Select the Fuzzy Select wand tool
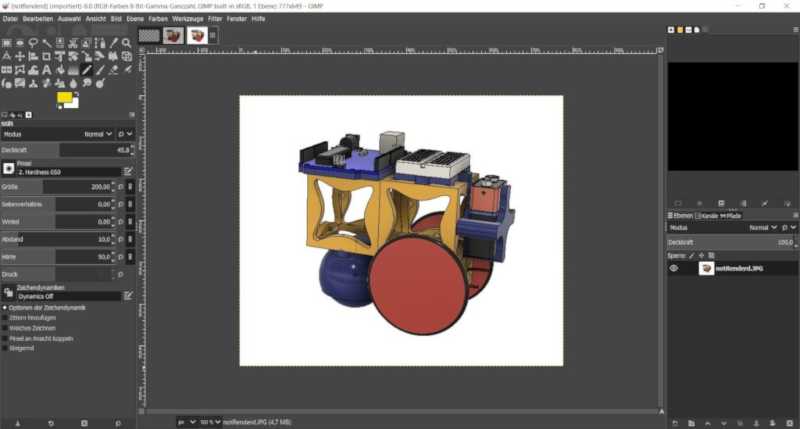The image size is (800, 429). point(47,43)
